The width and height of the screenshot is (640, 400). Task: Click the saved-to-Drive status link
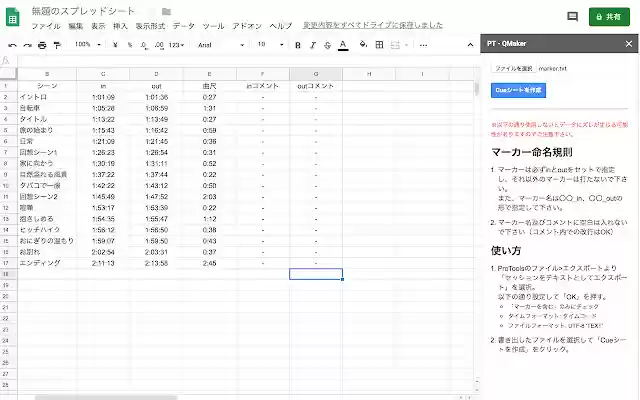373,25
